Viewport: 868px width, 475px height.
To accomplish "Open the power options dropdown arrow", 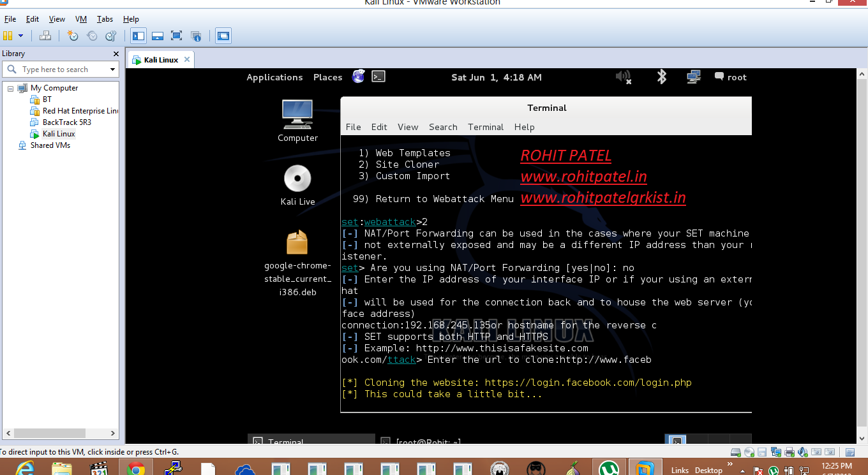I will point(20,36).
